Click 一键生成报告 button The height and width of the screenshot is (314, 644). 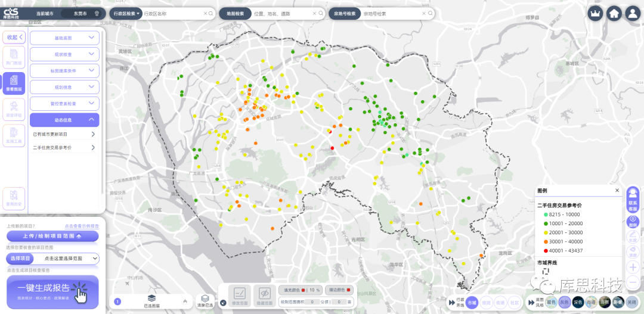pos(52,292)
